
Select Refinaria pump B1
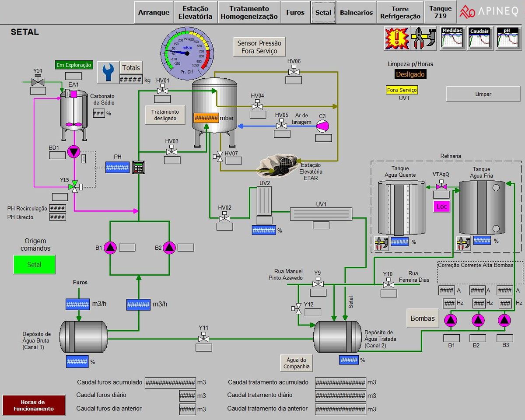[451, 320]
